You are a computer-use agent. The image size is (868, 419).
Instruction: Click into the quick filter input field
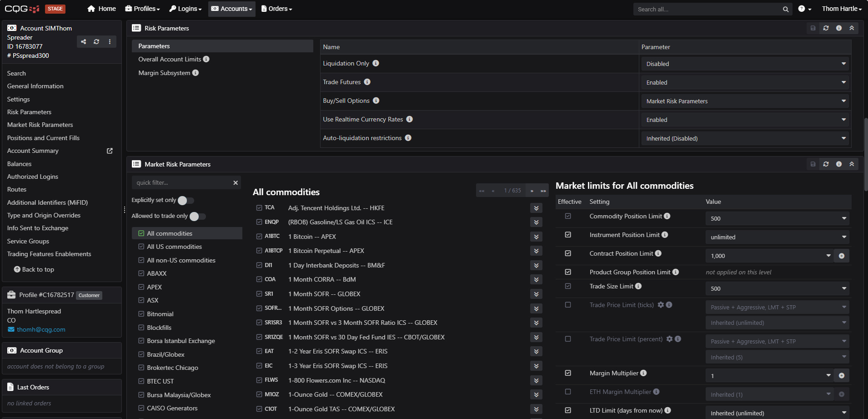[182, 183]
